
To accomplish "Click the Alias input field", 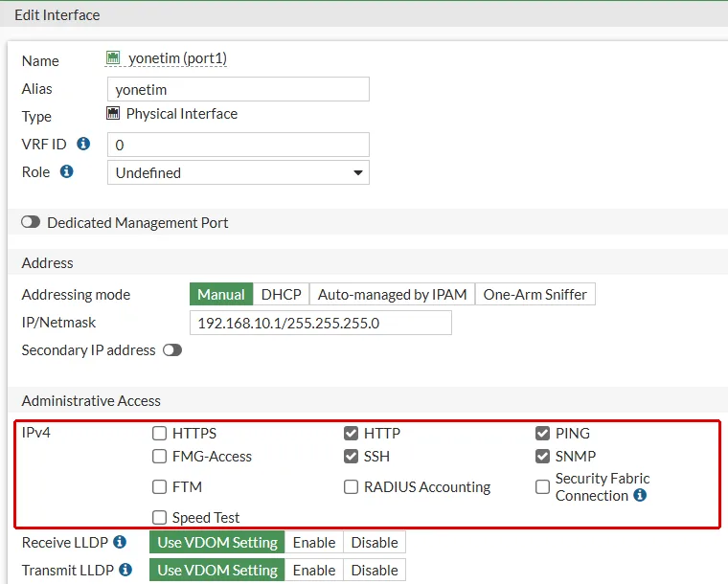I will (x=239, y=89).
